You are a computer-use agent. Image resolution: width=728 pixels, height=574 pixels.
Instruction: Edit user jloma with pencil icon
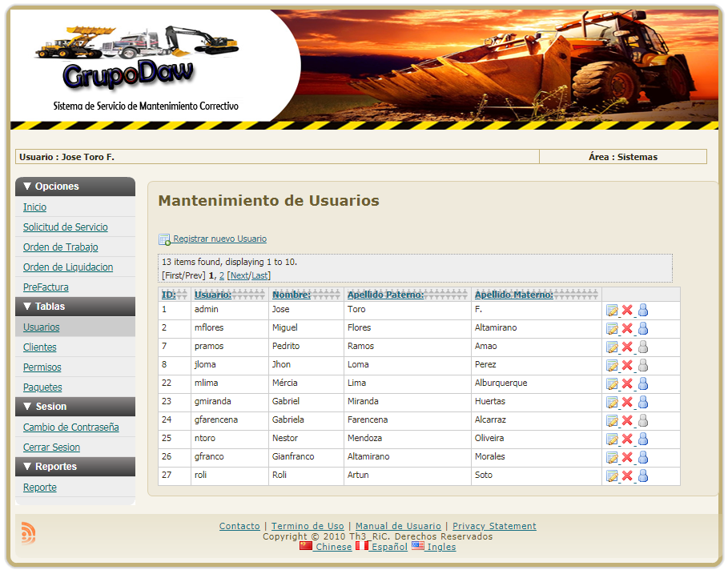[x=612, y=366]
